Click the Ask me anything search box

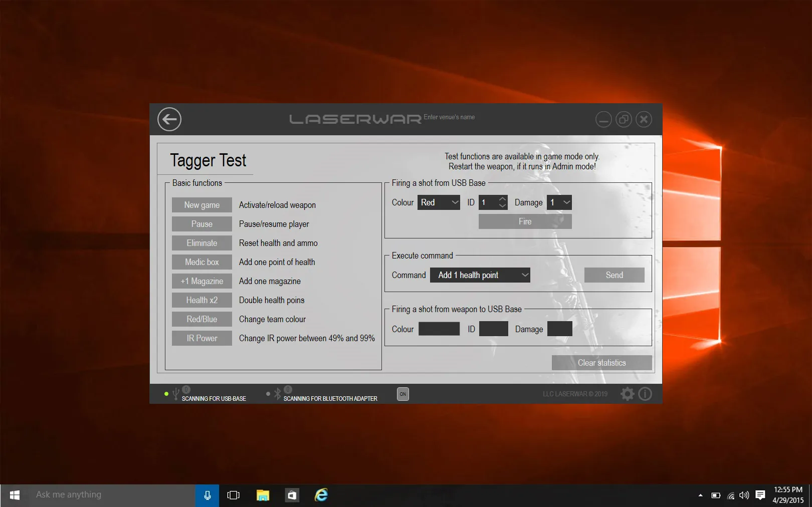(112, 495)
